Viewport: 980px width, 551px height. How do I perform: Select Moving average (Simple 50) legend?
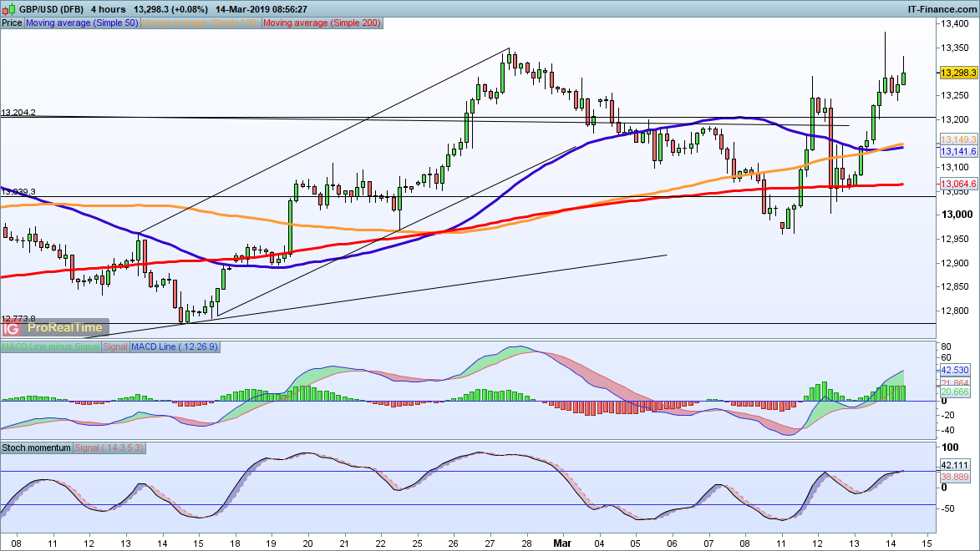82,23
